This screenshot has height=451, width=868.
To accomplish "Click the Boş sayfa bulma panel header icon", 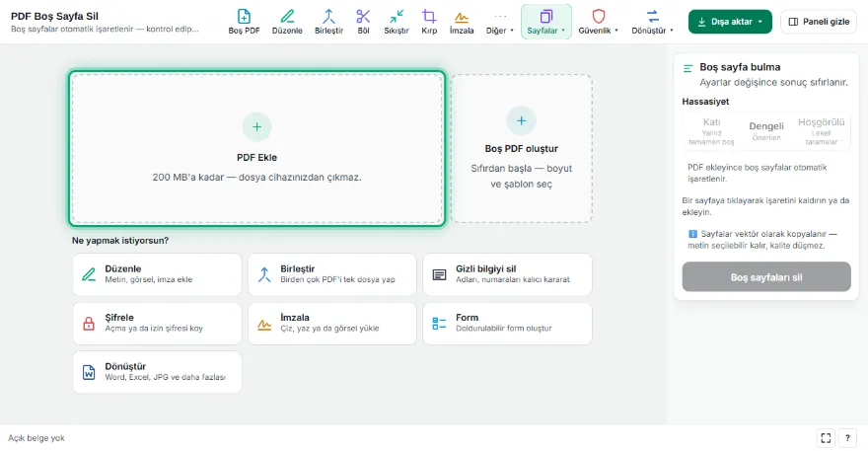I will click(x=688, y=68).
